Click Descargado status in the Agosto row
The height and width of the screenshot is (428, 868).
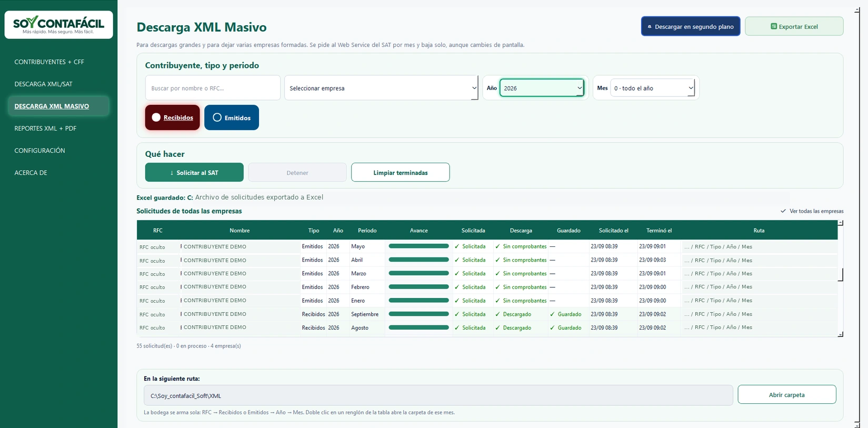(513, 327)
